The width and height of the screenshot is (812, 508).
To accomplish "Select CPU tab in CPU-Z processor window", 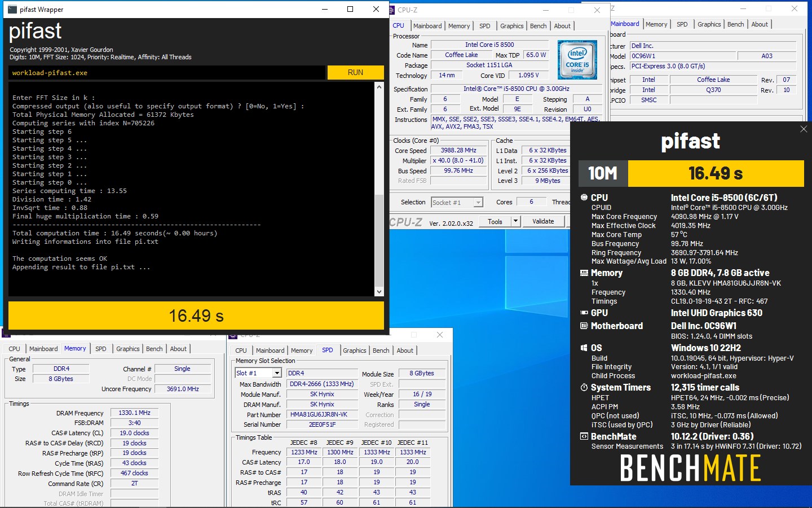I will (399, 25).
